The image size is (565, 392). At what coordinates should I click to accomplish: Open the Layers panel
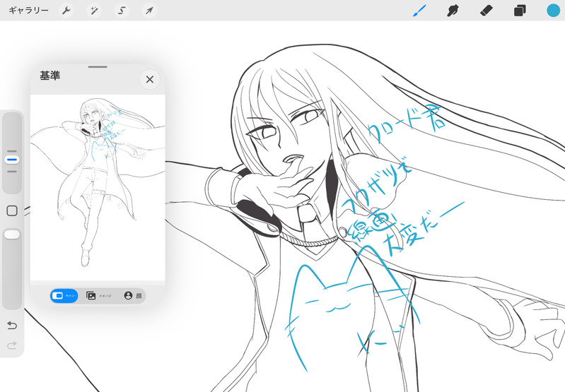(520, 11)
